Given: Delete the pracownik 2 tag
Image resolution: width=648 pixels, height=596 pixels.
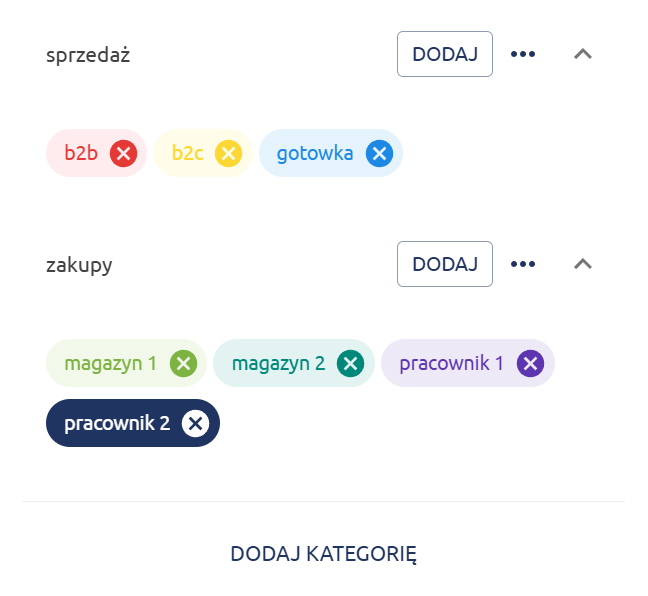Looking at the screenshot, I should pyautogui.click(x=195, y=423).
